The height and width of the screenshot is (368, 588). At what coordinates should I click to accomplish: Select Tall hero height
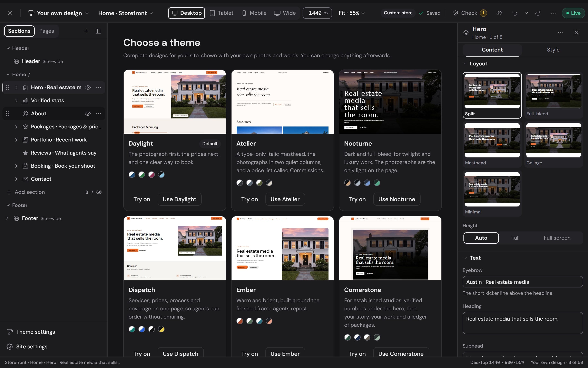coord(515,238)
